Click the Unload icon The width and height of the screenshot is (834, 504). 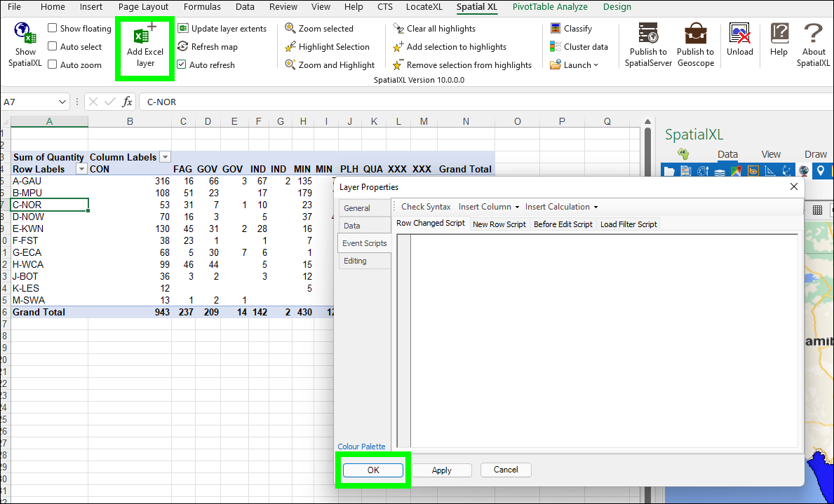pyautogui.click(x=739, y=35)
